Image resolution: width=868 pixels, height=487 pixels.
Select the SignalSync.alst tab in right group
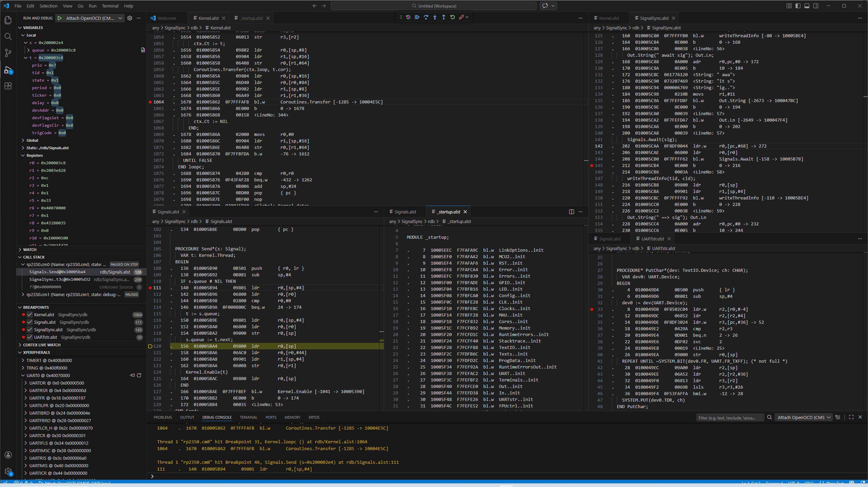coord(654,18)
